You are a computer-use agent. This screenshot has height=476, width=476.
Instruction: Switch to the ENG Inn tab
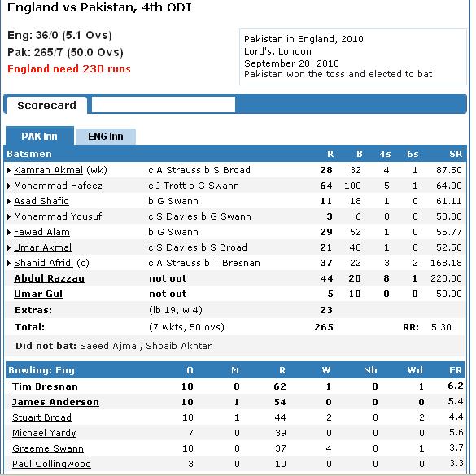click(106, 137)
